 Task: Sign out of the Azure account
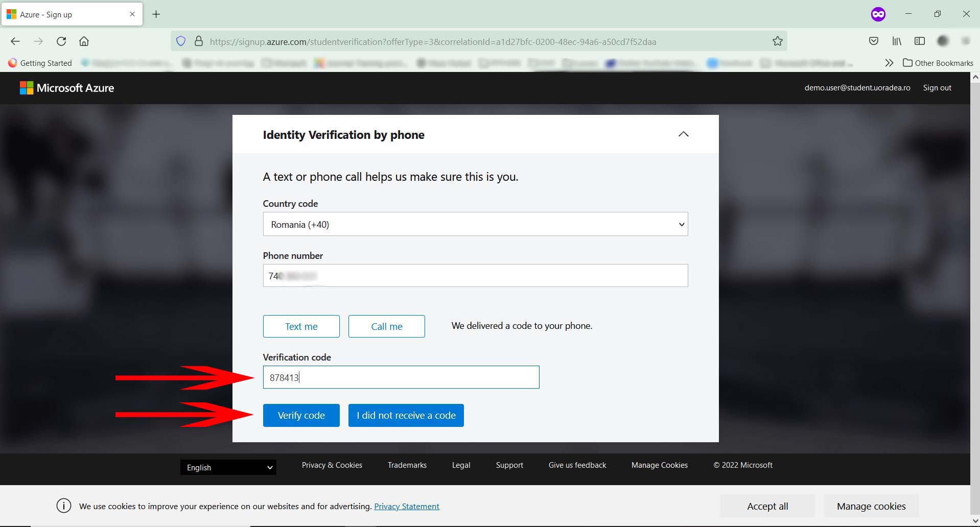click(937, 88)
